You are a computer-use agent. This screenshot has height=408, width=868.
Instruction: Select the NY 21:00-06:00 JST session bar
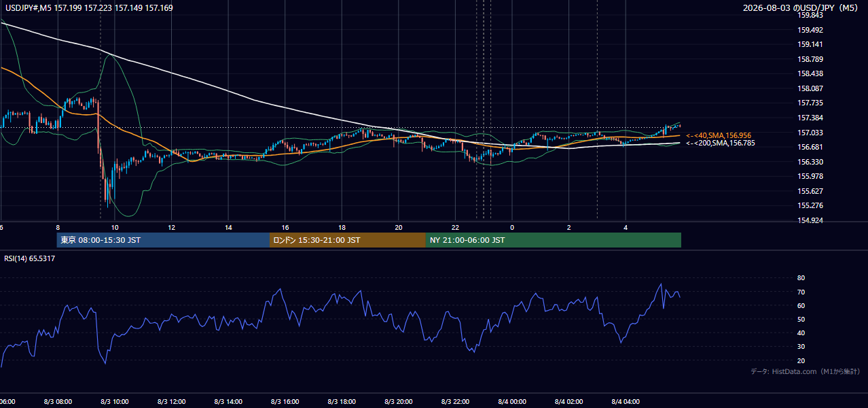tap(554, 240)
